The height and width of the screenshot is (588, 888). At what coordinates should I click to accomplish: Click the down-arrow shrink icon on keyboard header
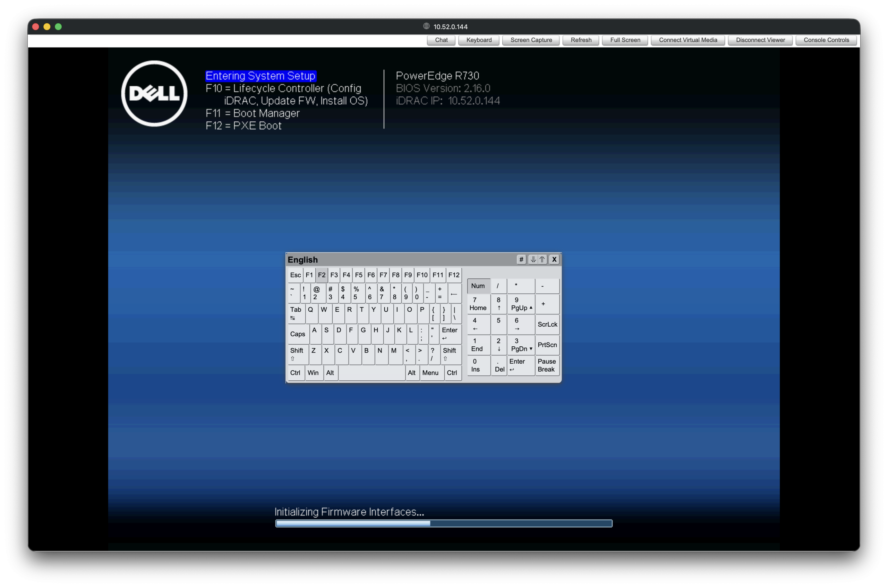pos(533,259)
